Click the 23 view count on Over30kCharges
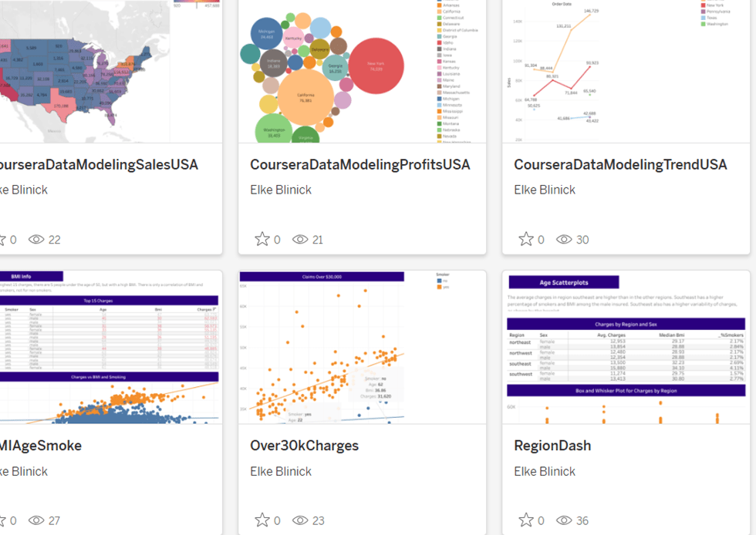The image size is (756, 535). pos(318,520)
